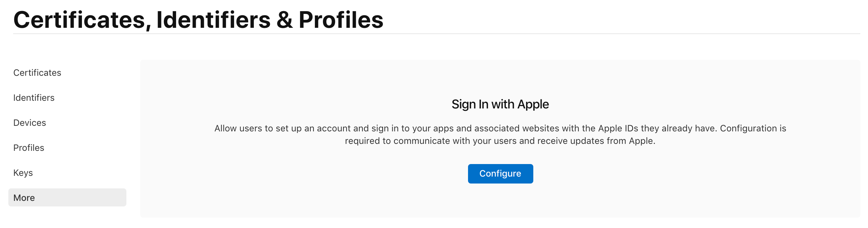868x228 pixels.
Task: Click "associated websites" in the description text
Action: (x=517, y=129)
